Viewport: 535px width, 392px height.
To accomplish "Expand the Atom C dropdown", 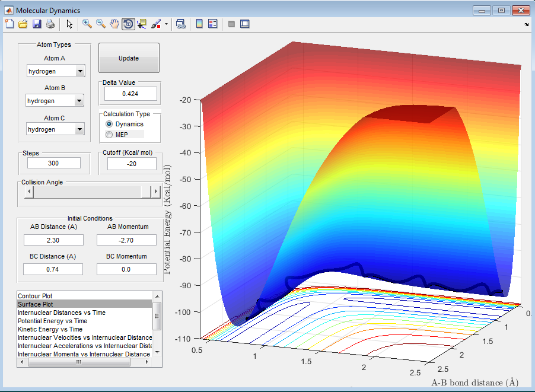I will pos(80,129).
